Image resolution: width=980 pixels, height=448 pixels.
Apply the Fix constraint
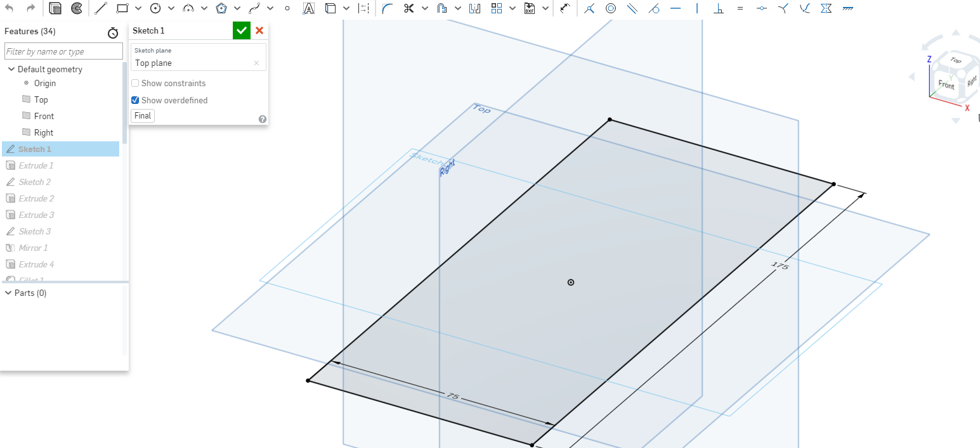(848, 8)
